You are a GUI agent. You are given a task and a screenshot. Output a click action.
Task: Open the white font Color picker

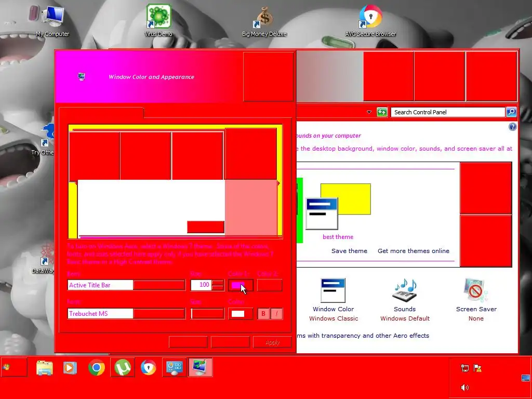point(241,313)
